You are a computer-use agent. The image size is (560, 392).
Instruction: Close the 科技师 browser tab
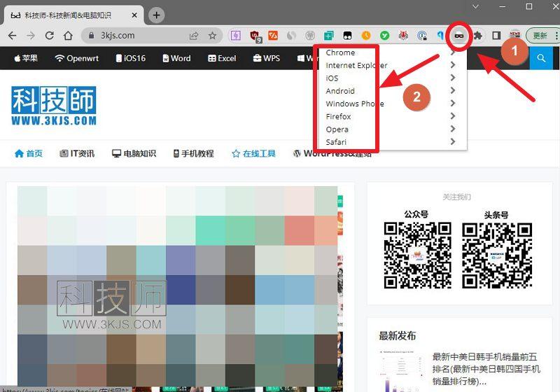point(134,15)
